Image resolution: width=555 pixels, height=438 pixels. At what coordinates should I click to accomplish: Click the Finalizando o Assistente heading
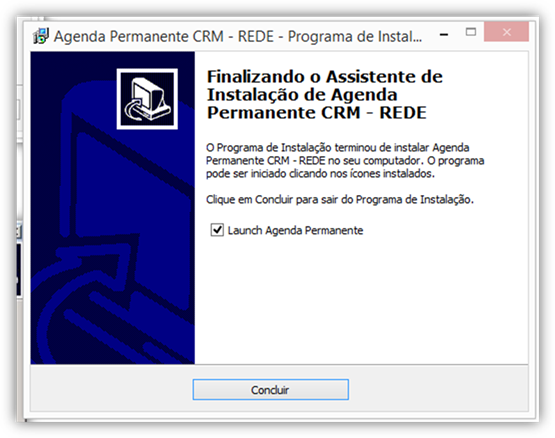325,95
